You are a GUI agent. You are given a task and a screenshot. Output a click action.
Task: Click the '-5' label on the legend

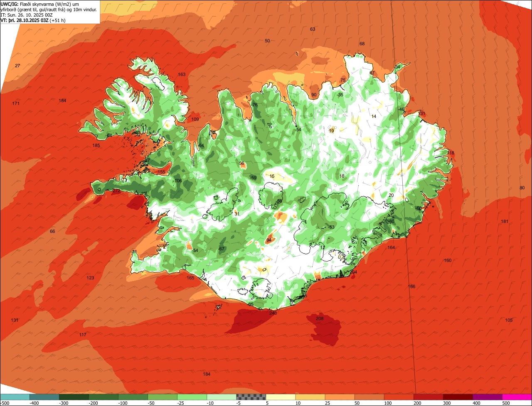click(x=239, y=403)
